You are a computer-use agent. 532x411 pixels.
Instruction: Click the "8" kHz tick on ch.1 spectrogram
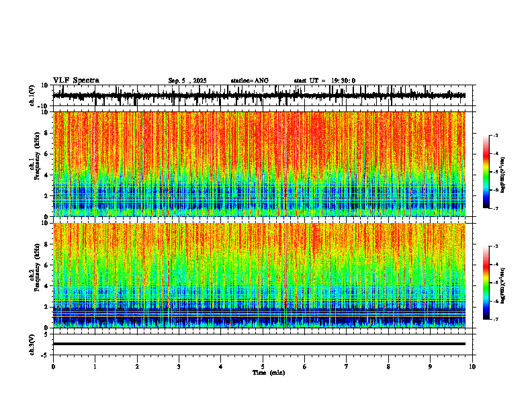(x=47, y=133)
